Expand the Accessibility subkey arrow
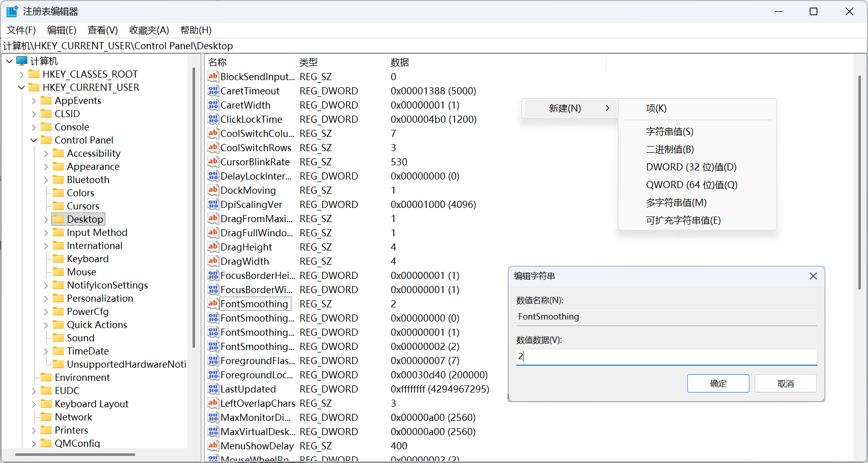The width and height of the screenshot is (868, 463). coord(46,154)
